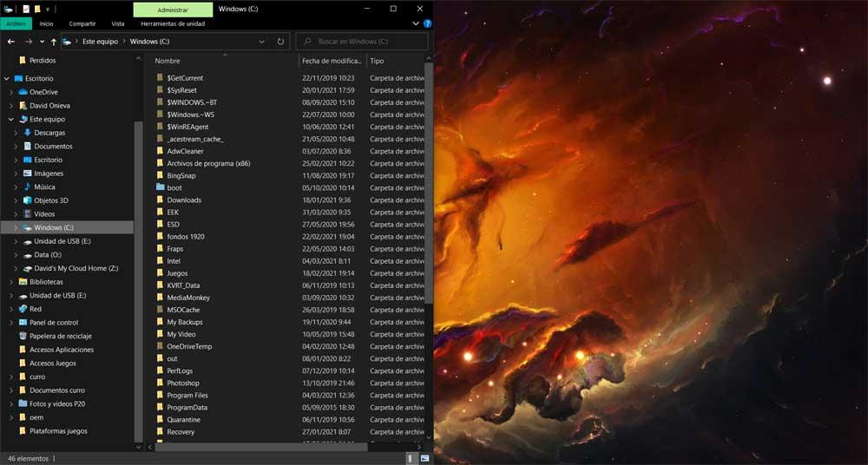Image resolution: width=868 pixels, height=465 pixels.
Task: Select the OneDrive cloud icon in sidebar
Action: coord(23,92)
